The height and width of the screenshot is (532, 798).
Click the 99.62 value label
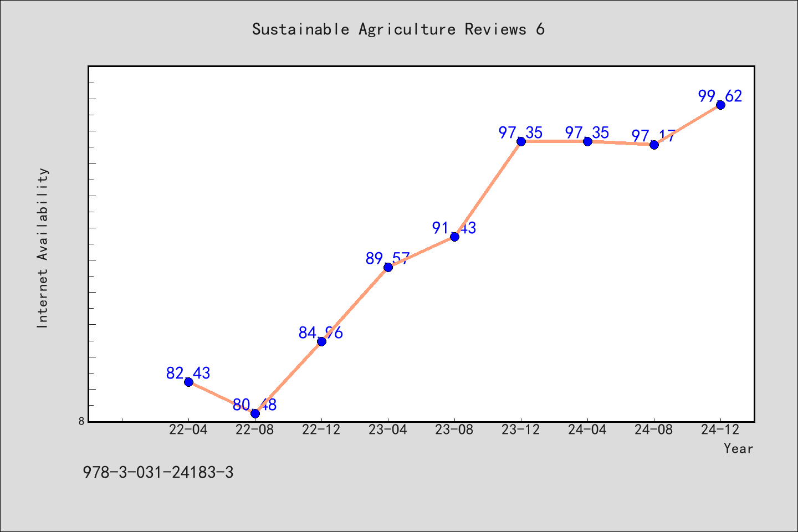pos(720,96)
